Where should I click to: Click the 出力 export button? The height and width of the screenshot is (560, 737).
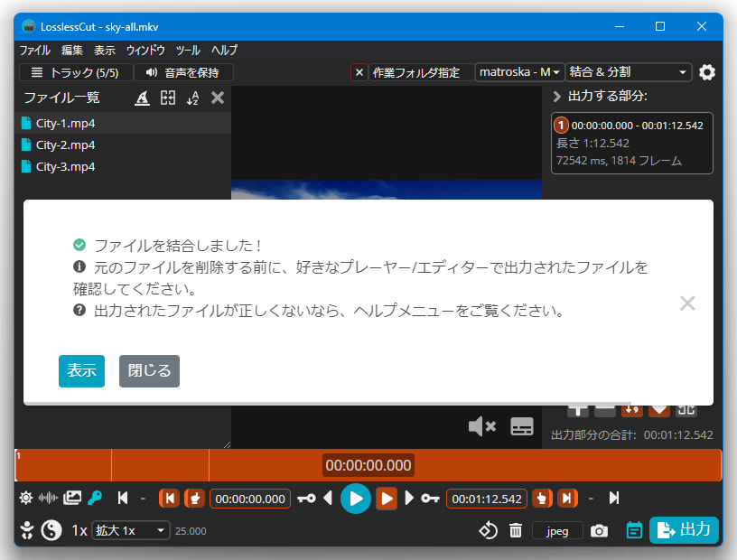684,530
